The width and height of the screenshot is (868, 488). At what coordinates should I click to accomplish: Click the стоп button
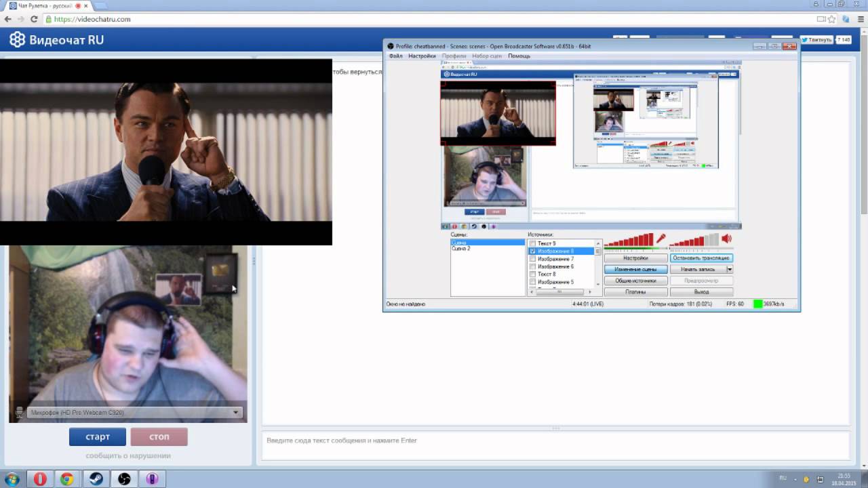click(x=159, y=436)
